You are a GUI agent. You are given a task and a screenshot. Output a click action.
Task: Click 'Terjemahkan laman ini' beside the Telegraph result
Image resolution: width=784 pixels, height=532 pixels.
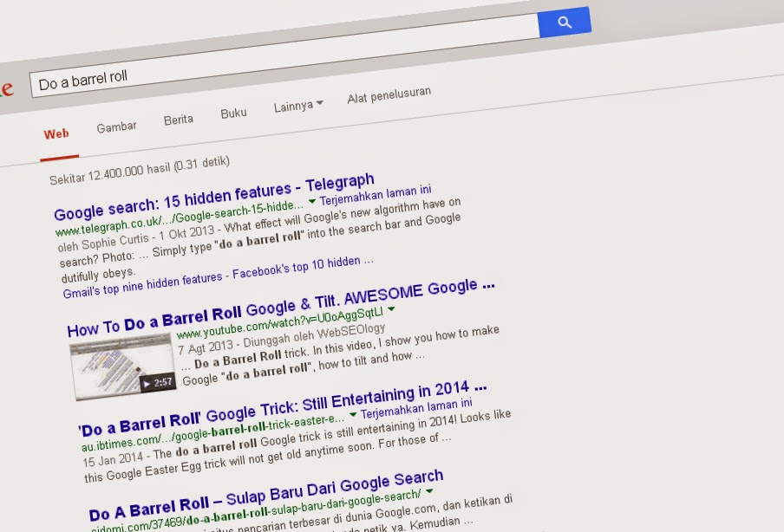coord(376,195)
